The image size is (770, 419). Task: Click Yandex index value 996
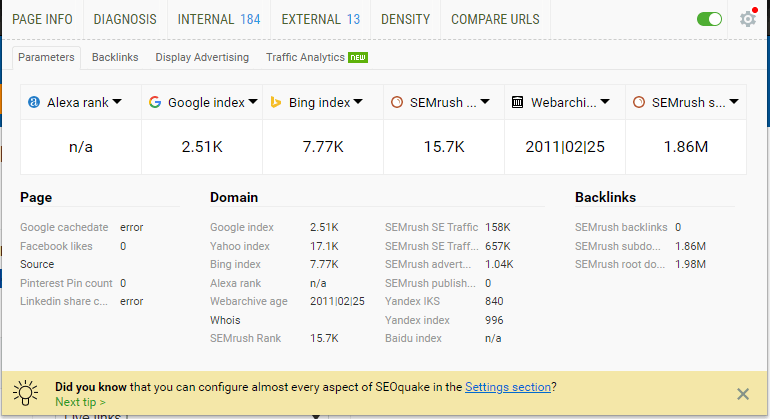pos(494,320)
